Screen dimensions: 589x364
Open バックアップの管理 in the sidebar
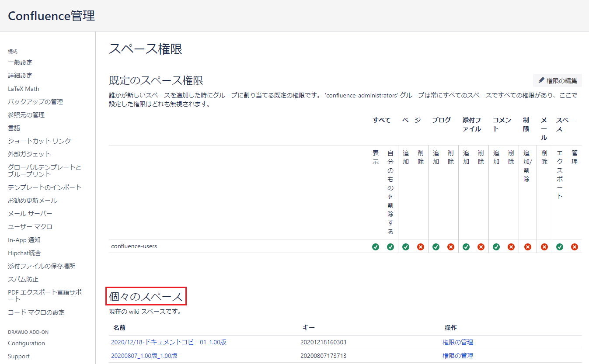[35, 102]
